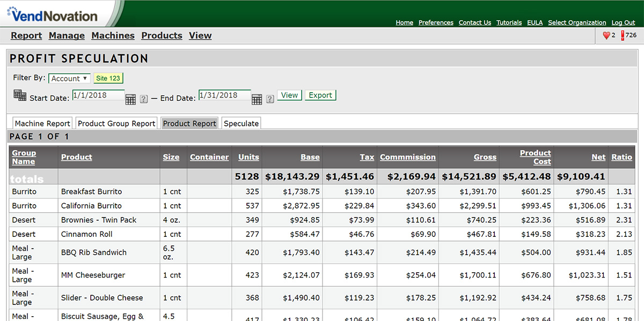Click the heart status icon

(x=606, y=35)
